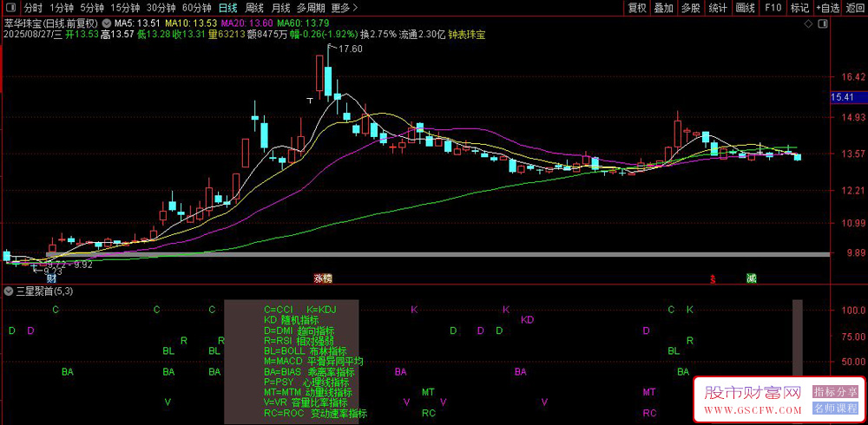Toggle 复权 price adjustment
Image resolution: width=868 pixels, height=425 pixels.
point(636,8)
